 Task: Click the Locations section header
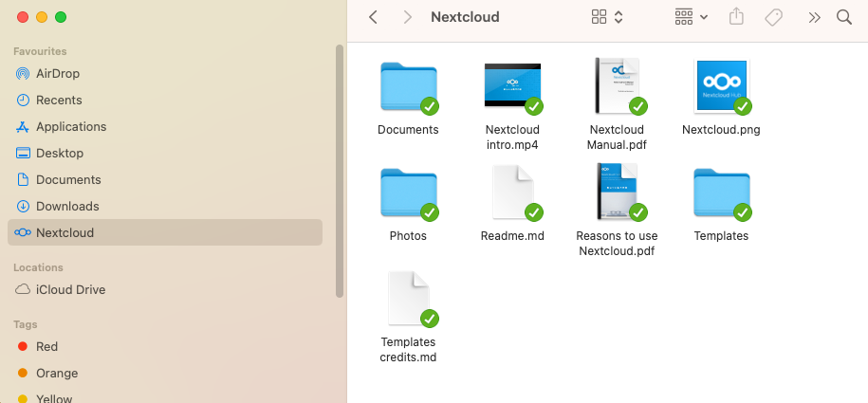[38, 267]
